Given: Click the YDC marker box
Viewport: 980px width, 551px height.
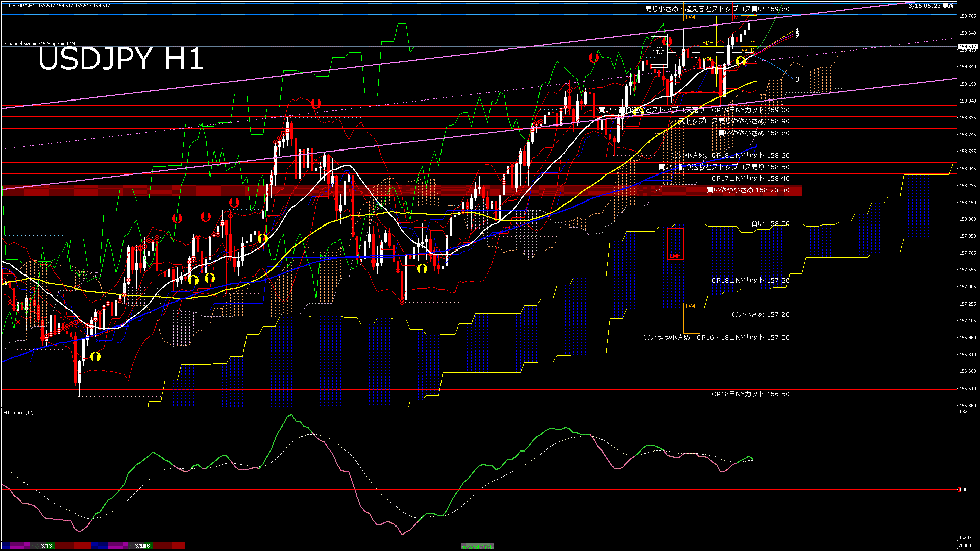Looking at the screenshot, I should [659, 52].
